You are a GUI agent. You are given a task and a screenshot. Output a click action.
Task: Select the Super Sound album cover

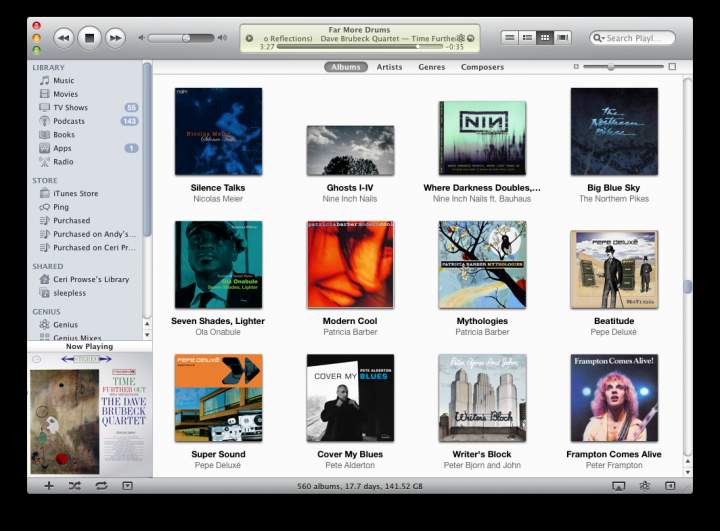[218, 398]
